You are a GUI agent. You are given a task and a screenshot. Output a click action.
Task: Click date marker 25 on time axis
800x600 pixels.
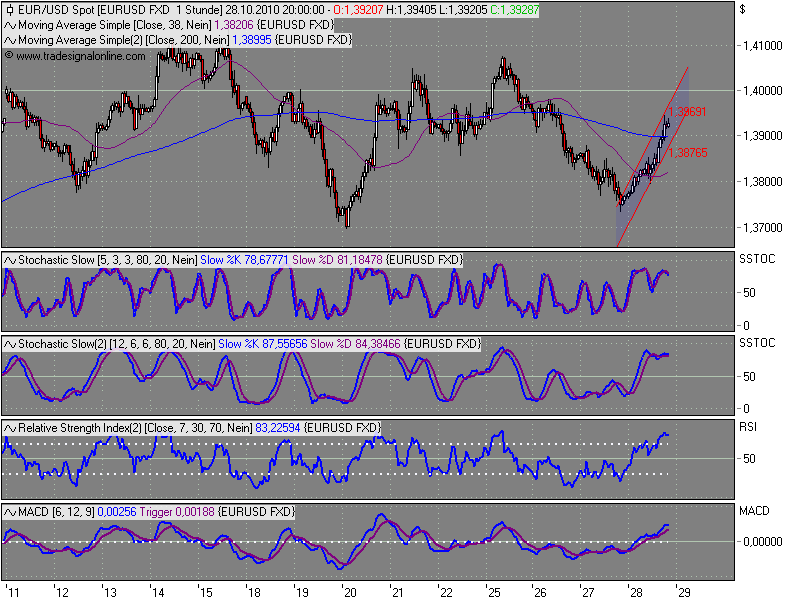pyautogui.click(x=494, y=593)
